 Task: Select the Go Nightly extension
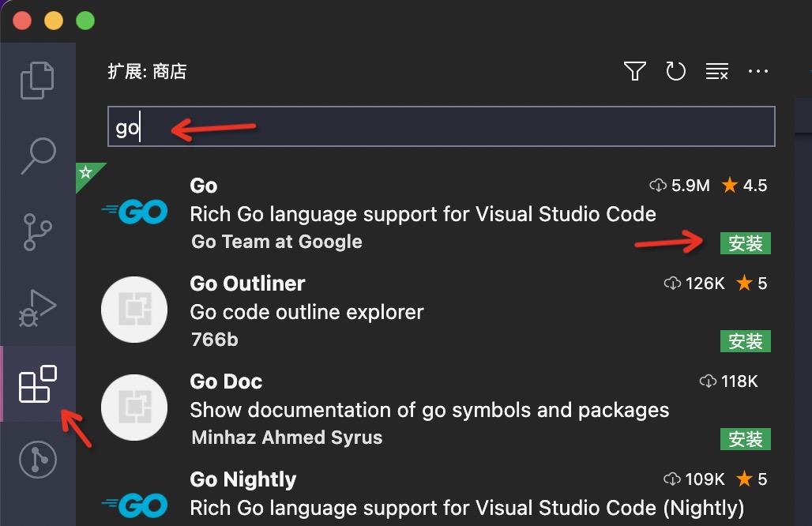pyautogui.click(x=243, y=479)
